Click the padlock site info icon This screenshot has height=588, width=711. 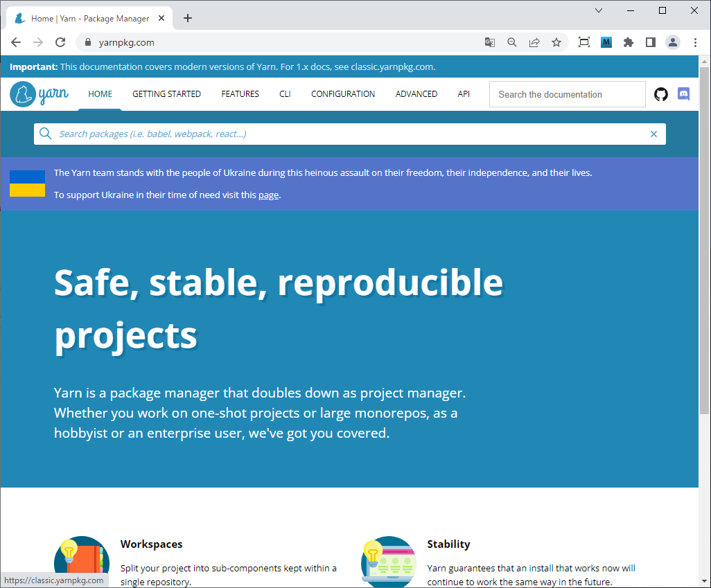point(88,42)
